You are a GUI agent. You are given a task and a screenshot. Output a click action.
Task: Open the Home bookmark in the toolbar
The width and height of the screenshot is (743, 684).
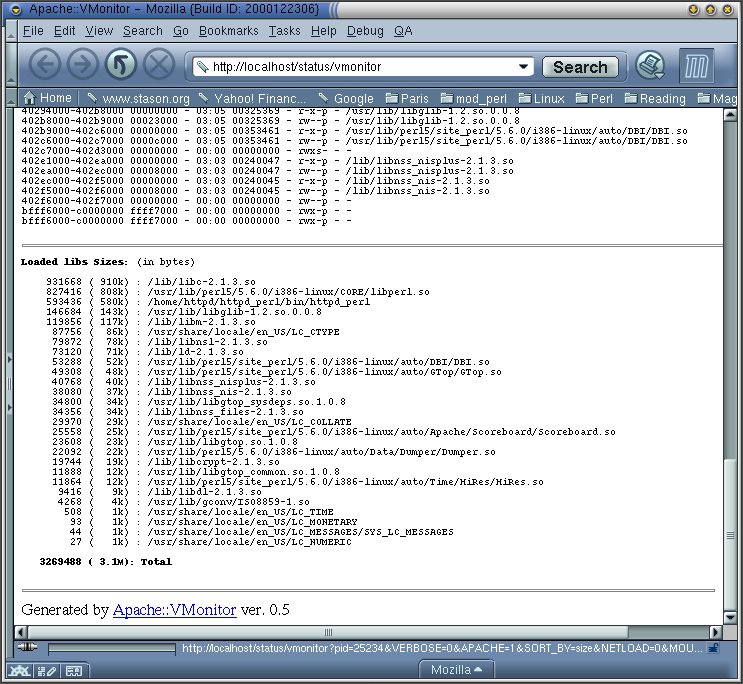(x=47, y=98)
